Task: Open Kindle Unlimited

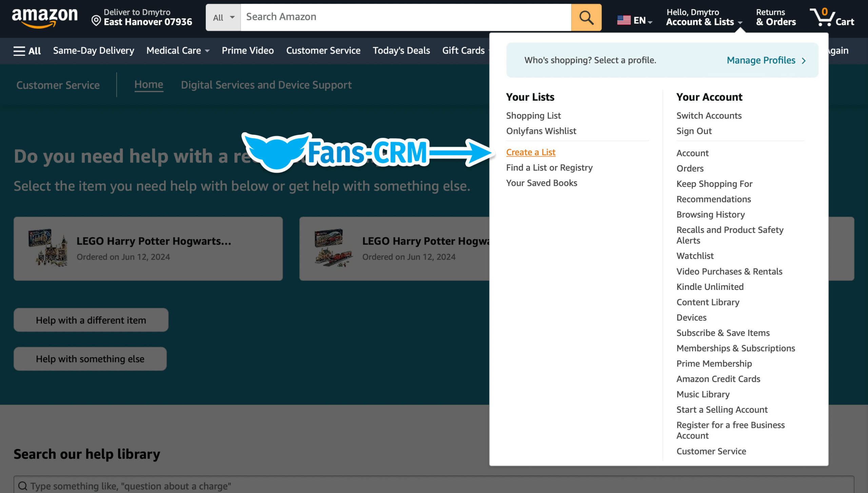Action: 710,287
